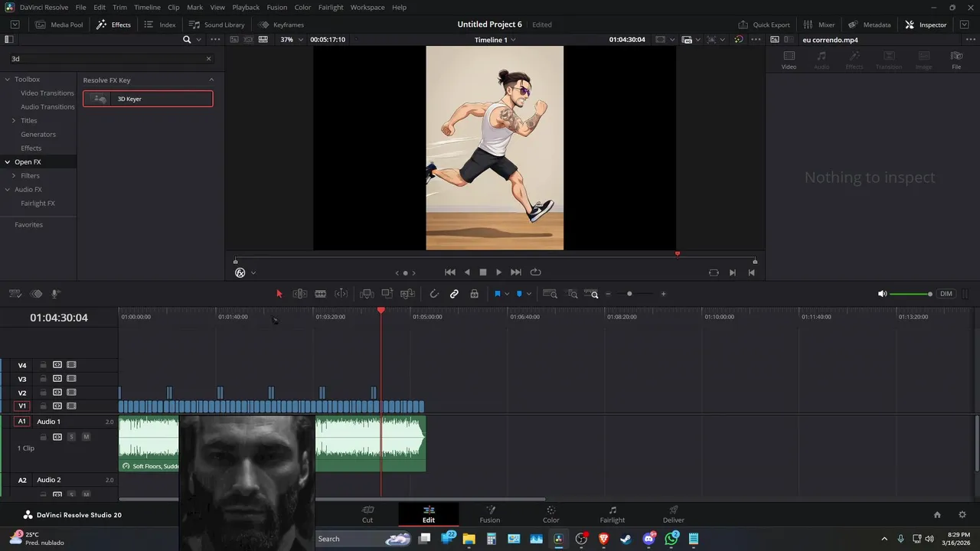Collapse the Resolve FX Key group
The width and height of the screenshot is (980, 551).
pos(211,80)
